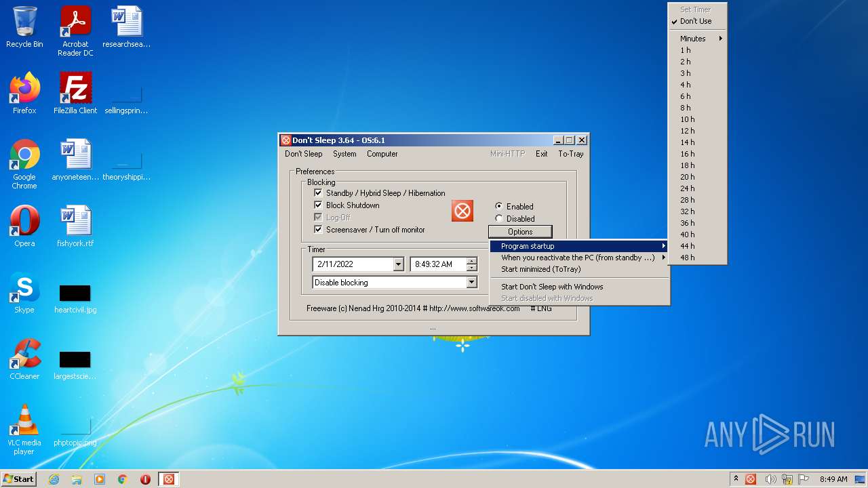
Task: Launch Firefox from the desktop
Action: (24, 94)
